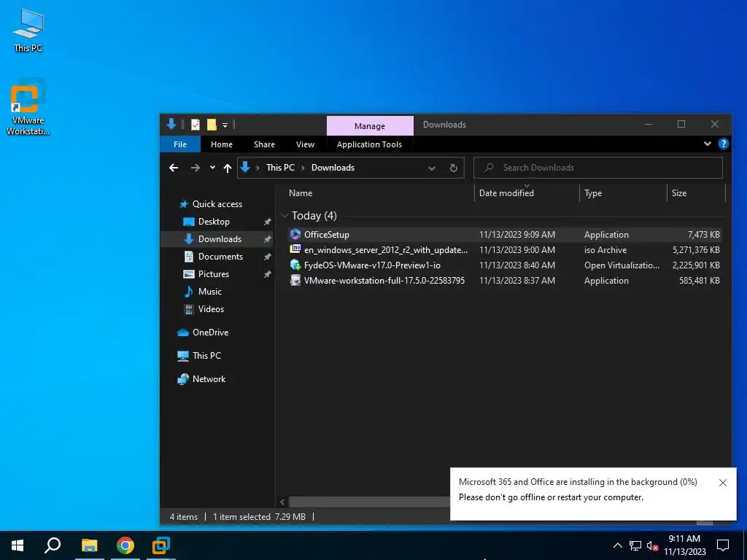
Task: Open the Action Center notification icon
Action: click(723, 545)
